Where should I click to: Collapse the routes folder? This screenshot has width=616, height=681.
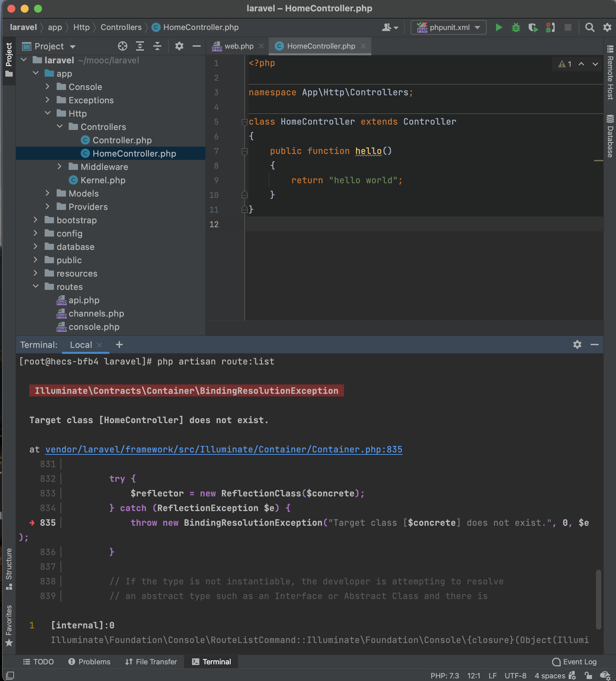pos(35,287)
